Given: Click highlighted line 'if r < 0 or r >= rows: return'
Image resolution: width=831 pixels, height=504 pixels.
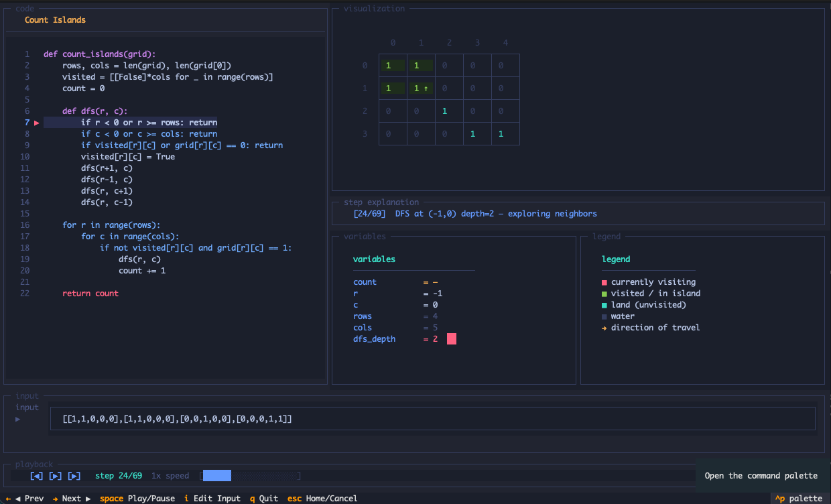Looking at the screenshot, I should (149, 123).
